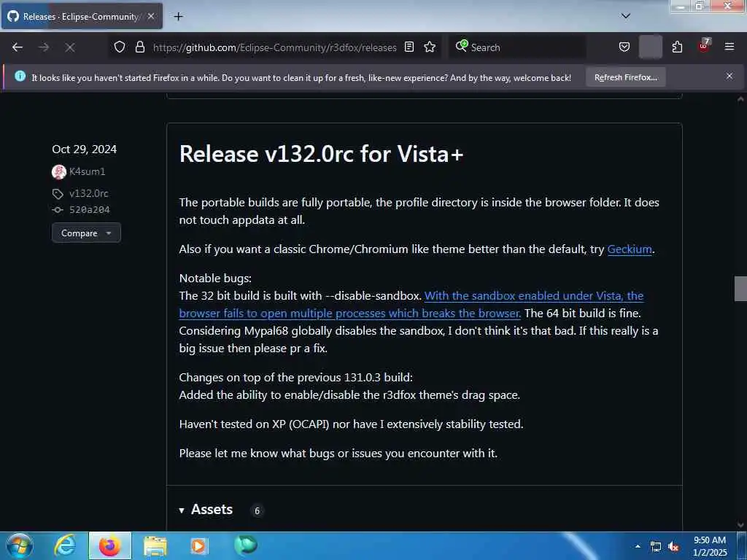
Task: Click the github.com address bar URL
Action: [x=274, y=47]
